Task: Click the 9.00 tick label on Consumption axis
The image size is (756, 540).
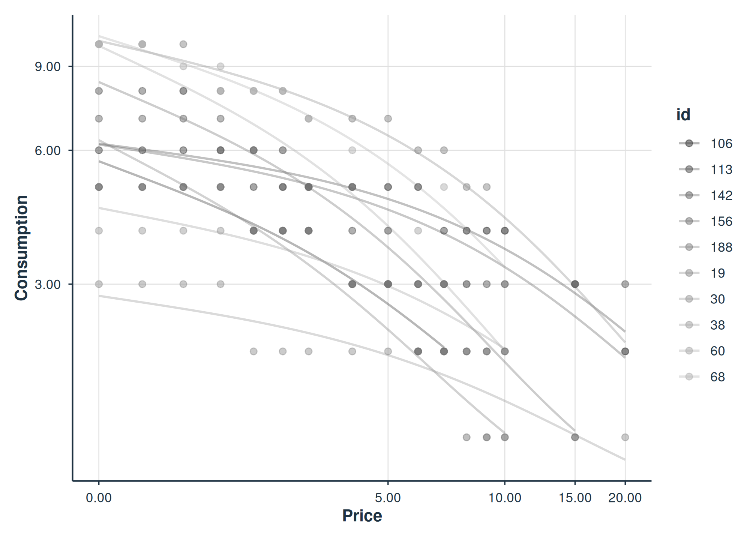Action: [x=48, y=67]
